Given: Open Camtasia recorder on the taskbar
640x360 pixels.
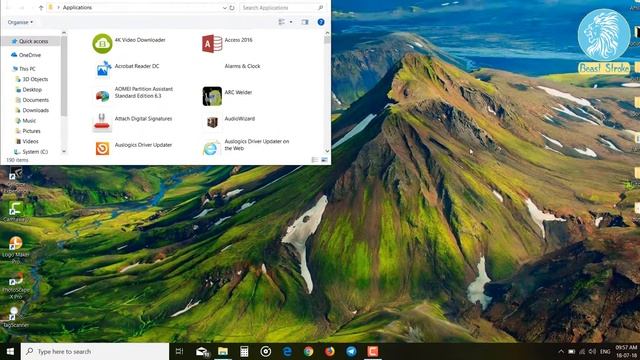Looking at the screenshot, I should [x=372, y=351].
